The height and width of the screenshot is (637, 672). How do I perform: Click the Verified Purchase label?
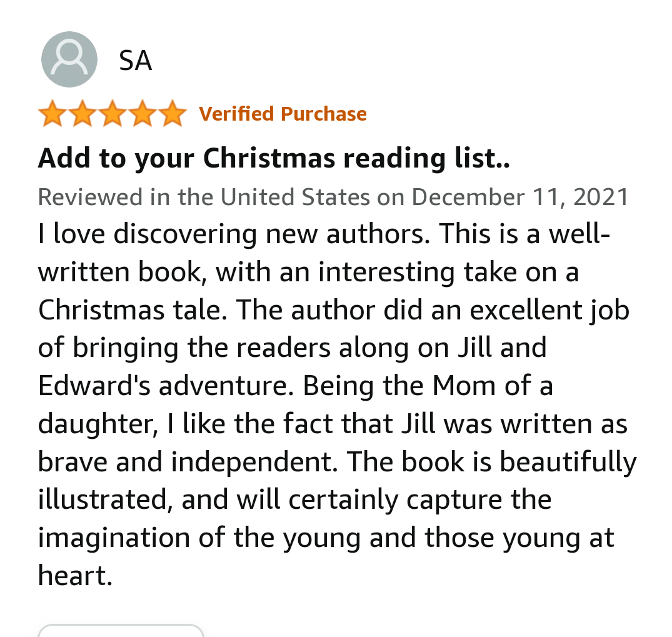283,114
